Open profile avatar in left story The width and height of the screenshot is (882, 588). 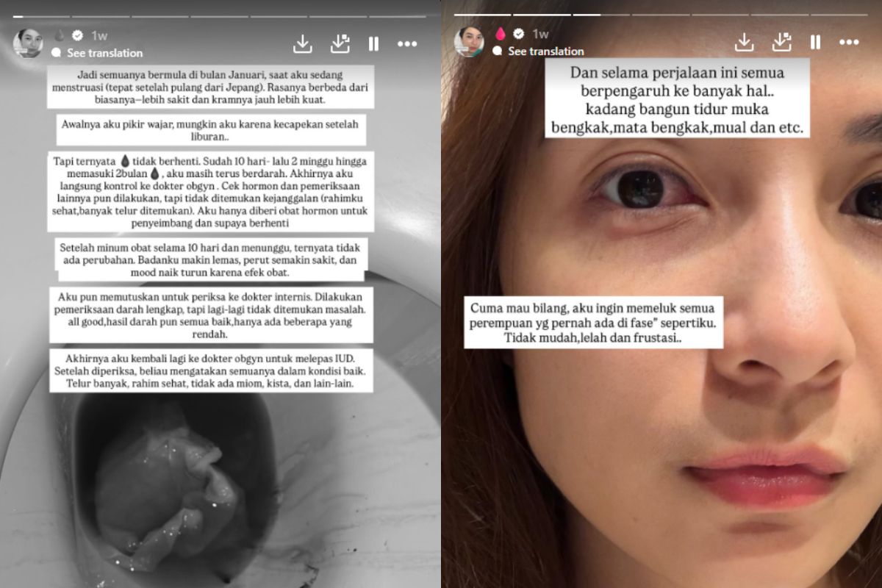click(x=28, y=43)
